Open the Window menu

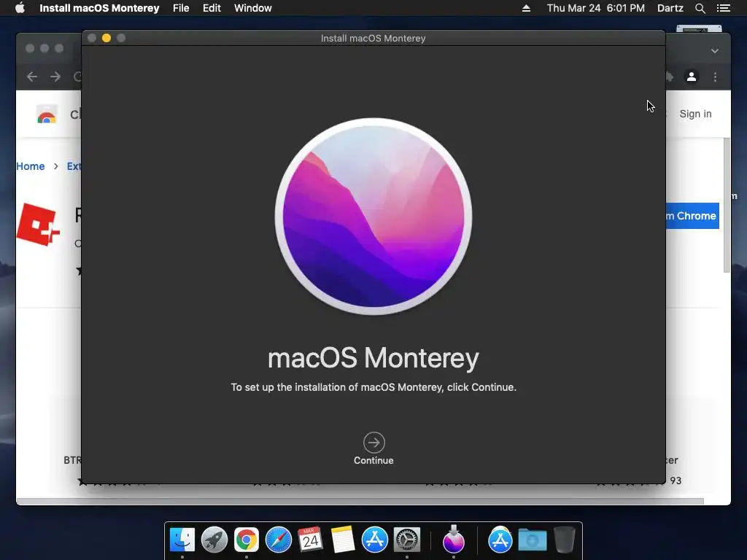pyautogui.click(x=253, y=8)
